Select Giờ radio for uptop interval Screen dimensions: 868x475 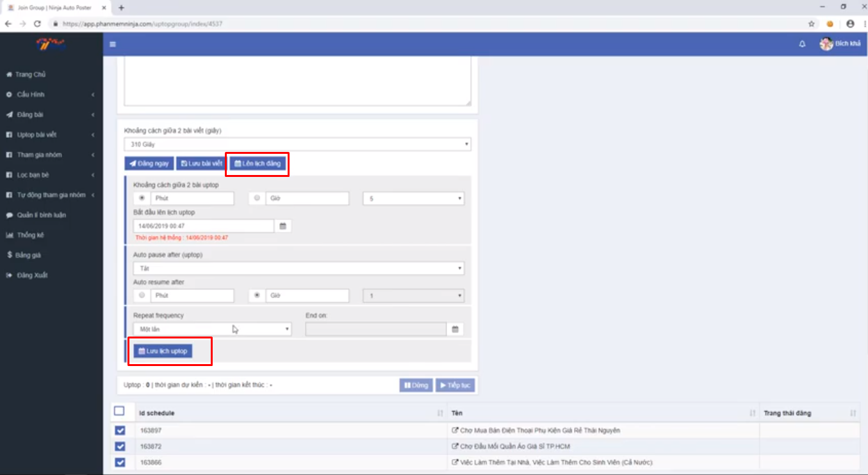(257, 198)
